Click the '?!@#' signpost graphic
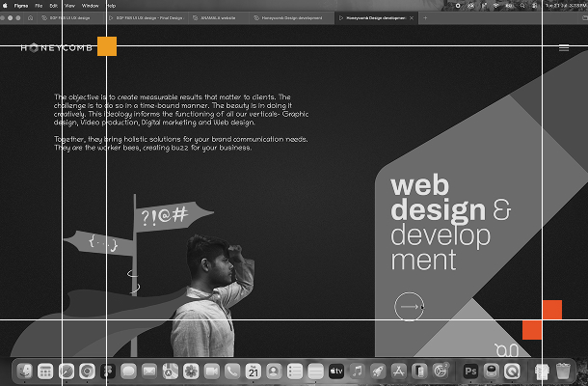The image size is (588, 386). (x=174, y=215)
